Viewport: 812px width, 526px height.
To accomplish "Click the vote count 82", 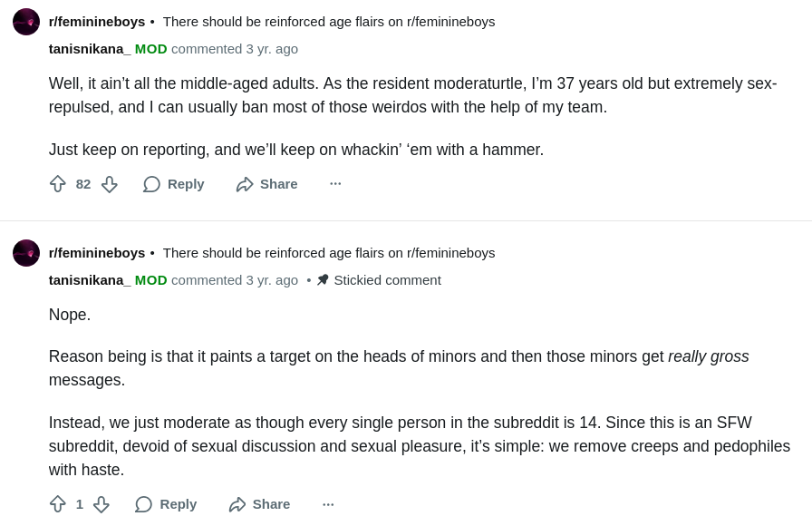I will click(83, 184).
